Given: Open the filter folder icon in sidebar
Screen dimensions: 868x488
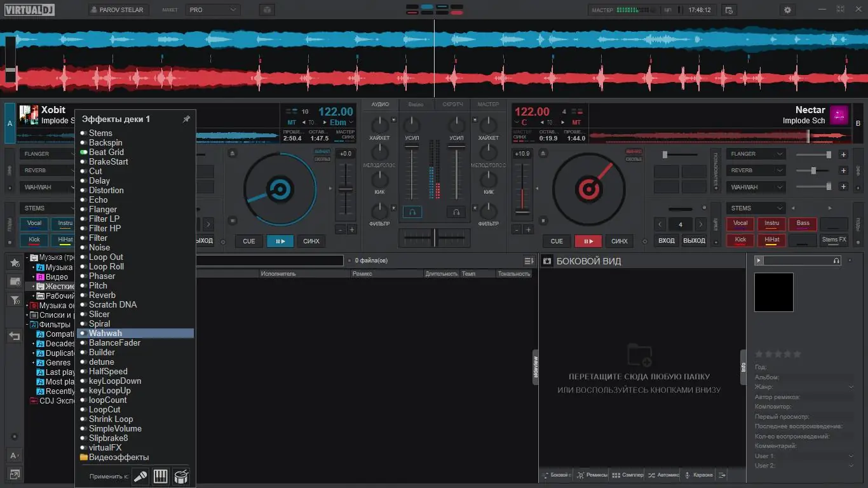Looking at the screenshot, I should [x=14, y=299].
